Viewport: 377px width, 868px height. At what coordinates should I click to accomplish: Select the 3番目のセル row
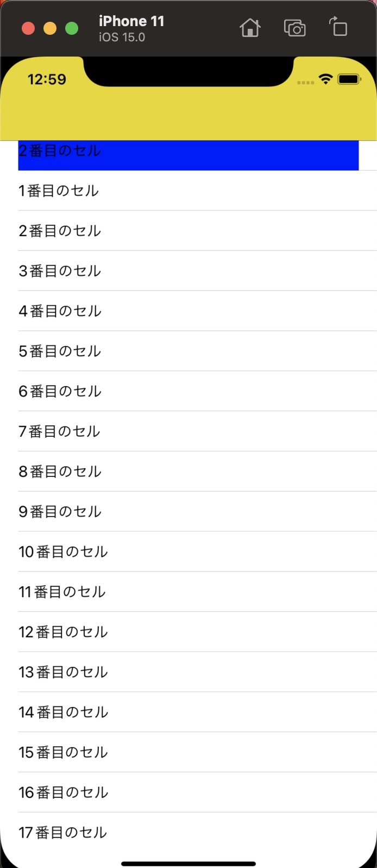[187, 271]
